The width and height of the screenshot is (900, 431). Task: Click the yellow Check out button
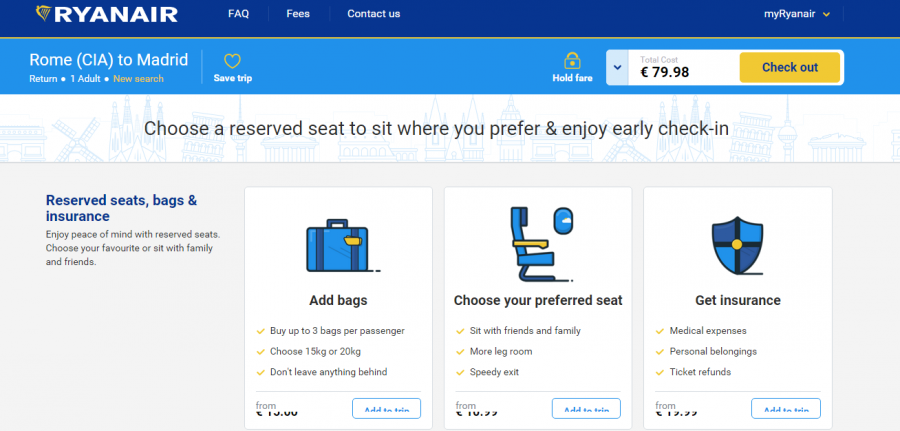[790, 67]
